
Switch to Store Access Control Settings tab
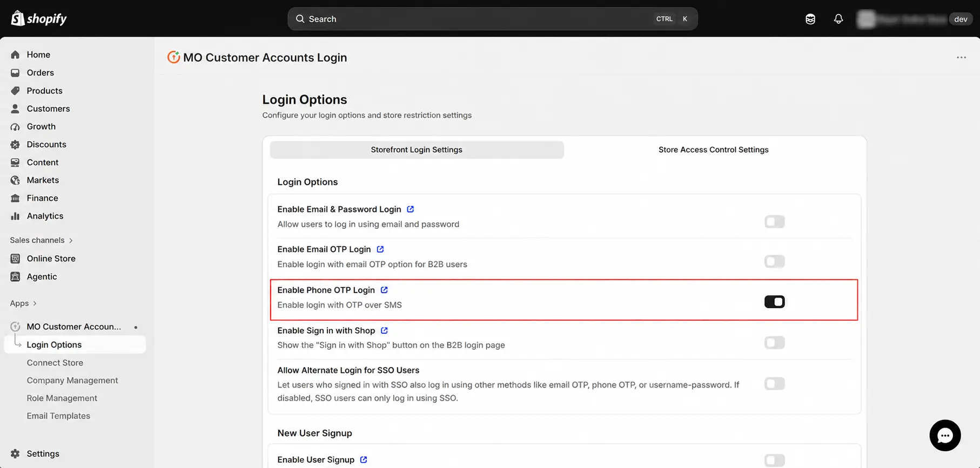(x=713, y=150)
